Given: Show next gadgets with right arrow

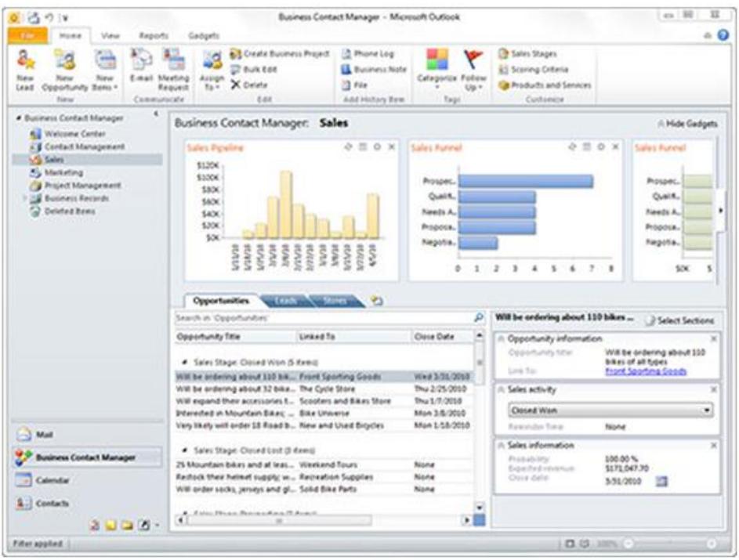Looking at the screenshot, I should (721, 211).
